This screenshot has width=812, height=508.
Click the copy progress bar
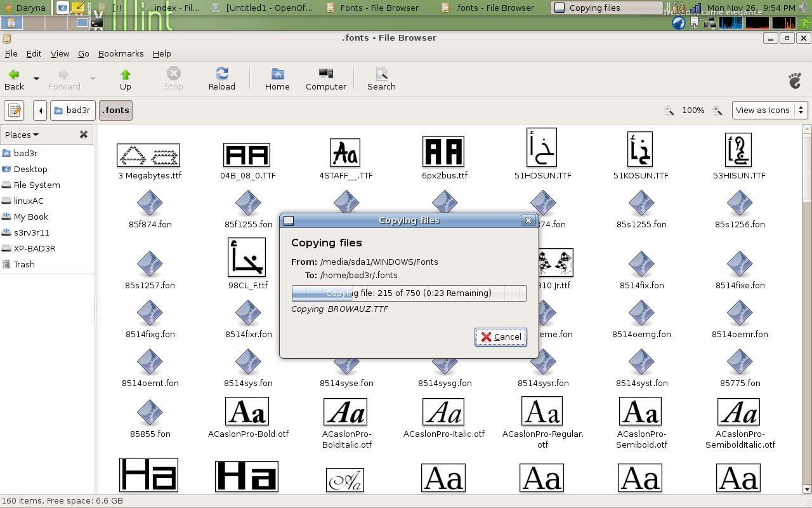click(408, 293)
